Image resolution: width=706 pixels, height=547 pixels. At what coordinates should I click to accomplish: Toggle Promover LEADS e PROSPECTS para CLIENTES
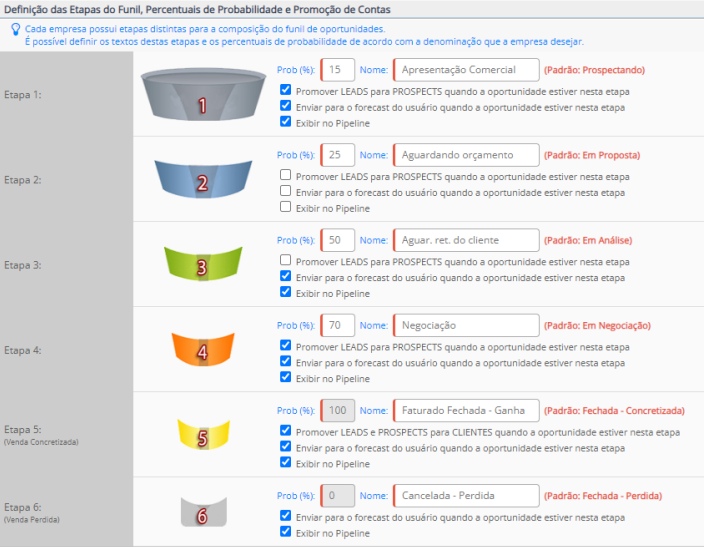pyautogui.click(x=285, y=430)
